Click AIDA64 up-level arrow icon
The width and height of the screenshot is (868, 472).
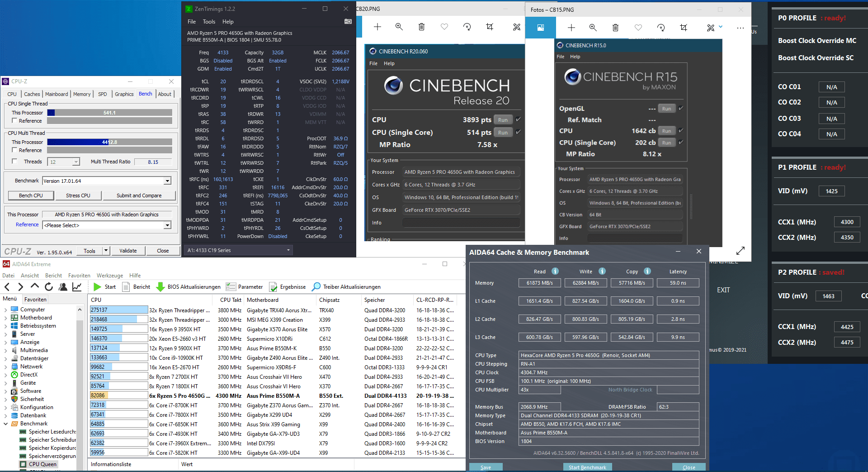tap(35, 286)
